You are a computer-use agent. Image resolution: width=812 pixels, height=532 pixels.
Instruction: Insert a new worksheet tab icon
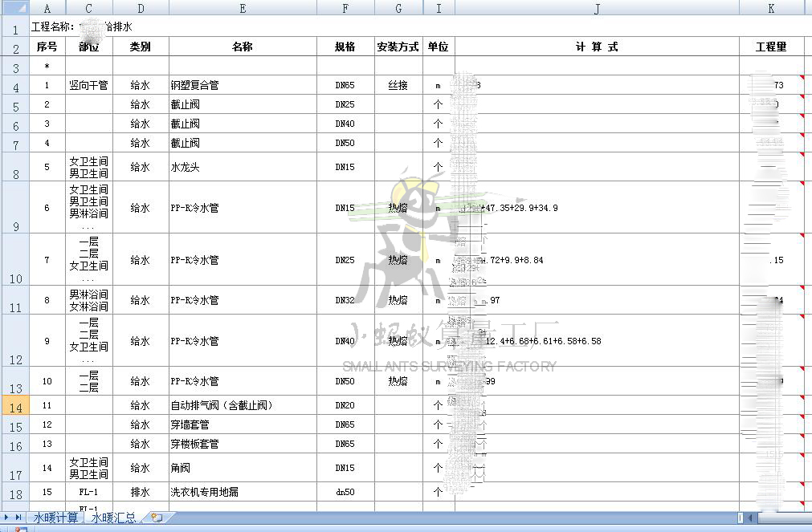click(157, 518)
